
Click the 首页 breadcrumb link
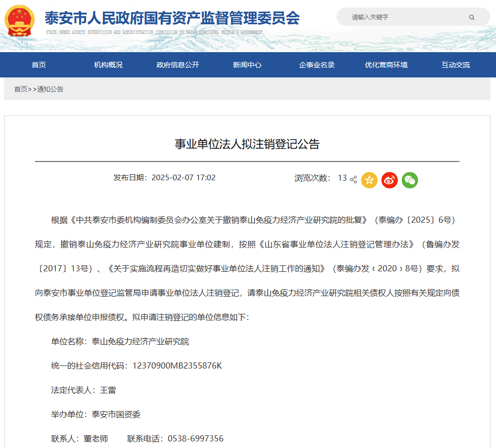21,89
